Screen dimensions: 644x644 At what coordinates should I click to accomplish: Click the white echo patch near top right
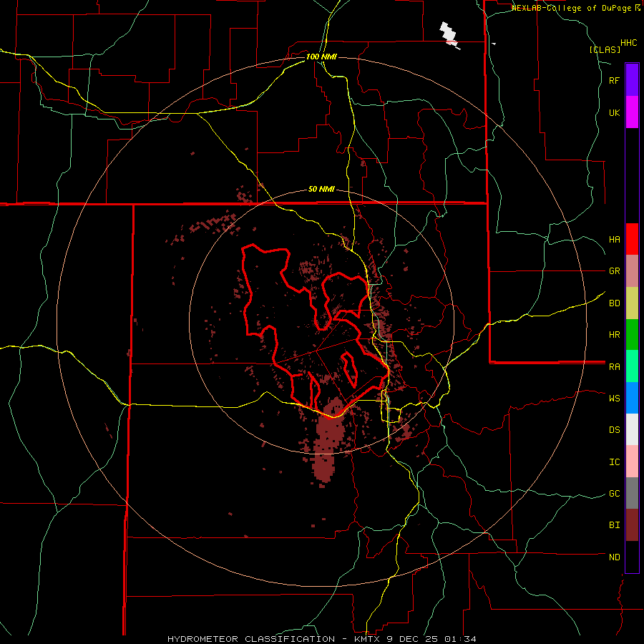click(x=449, y=35)
